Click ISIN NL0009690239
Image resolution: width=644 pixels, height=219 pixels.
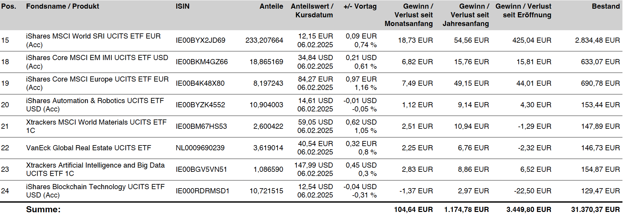[200, 148]
